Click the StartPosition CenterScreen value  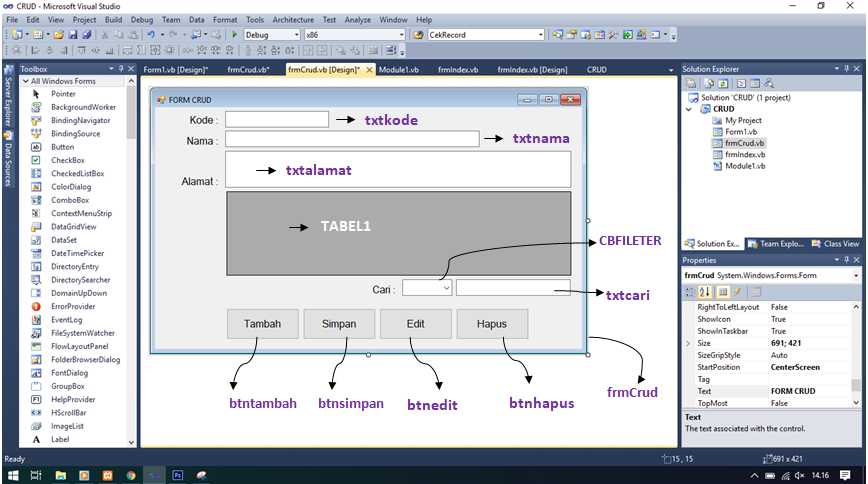click(x=795, y=367)
